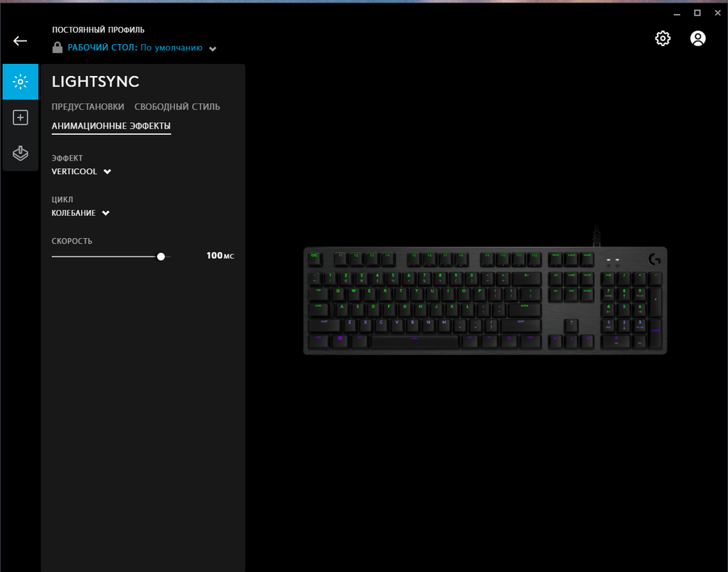Screen dimensions: 728x572
Task: Go back using the left arrow
Action: coord(20,41)
